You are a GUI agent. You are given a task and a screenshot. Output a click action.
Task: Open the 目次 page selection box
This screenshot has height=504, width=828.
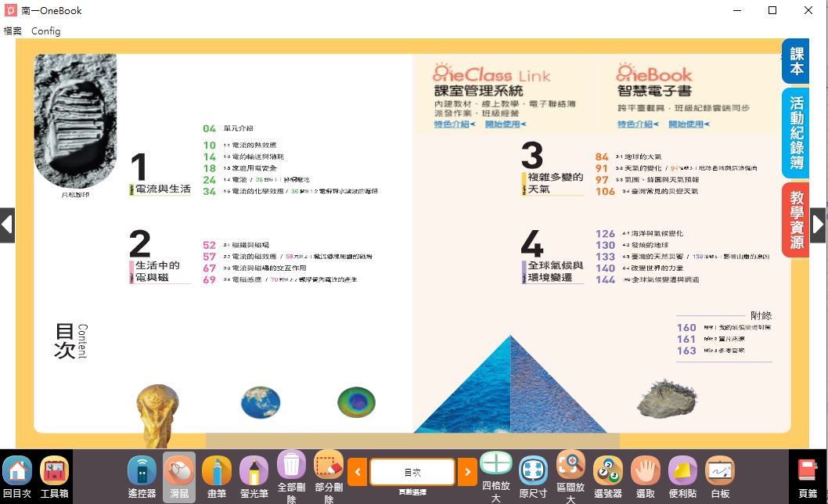pyautogui.click(x=412, y=472)
